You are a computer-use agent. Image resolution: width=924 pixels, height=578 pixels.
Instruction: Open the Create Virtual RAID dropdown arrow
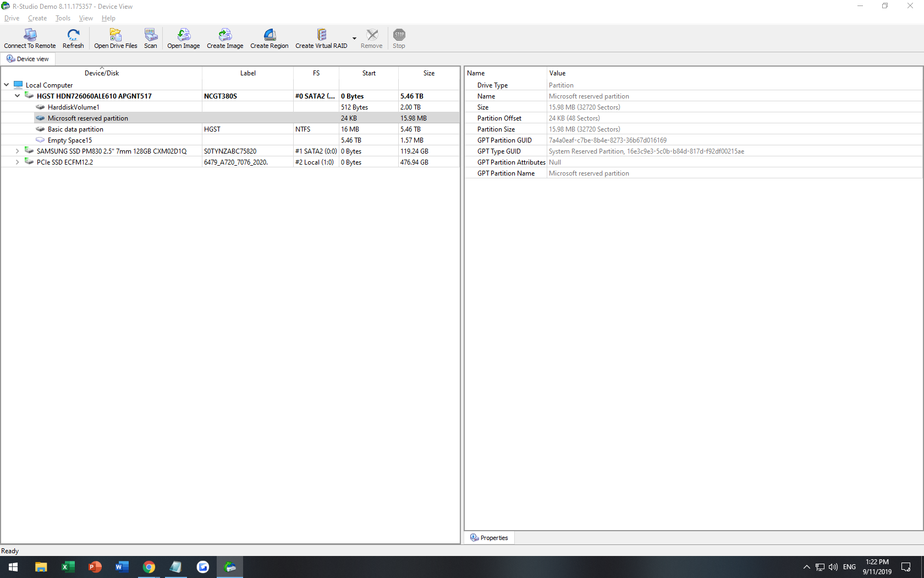pos(354,39)
